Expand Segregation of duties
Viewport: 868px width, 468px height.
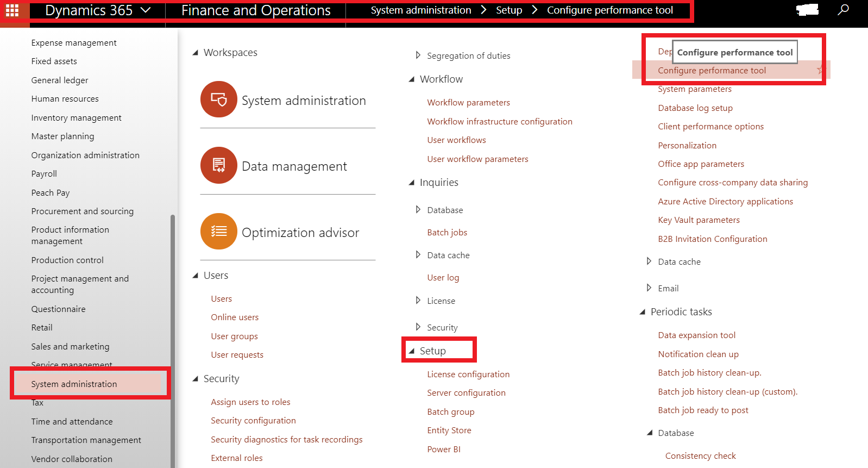click(418, 55)
